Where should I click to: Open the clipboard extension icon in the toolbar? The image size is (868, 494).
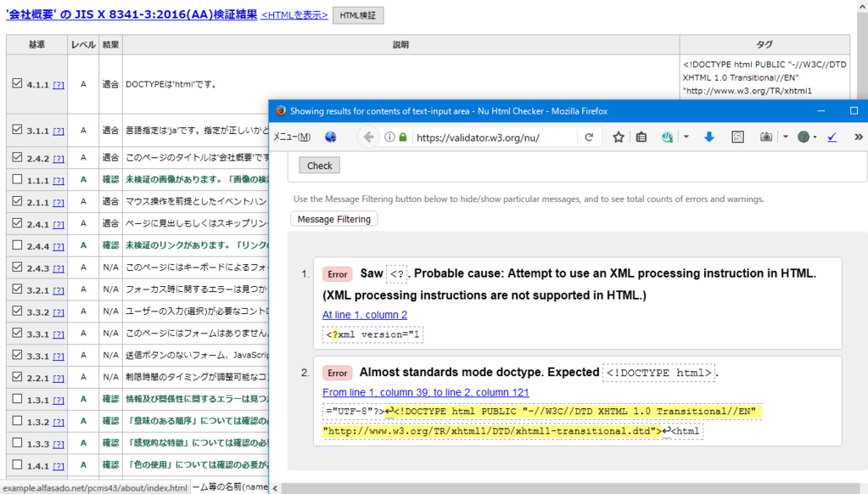click(x=642, y=136)
